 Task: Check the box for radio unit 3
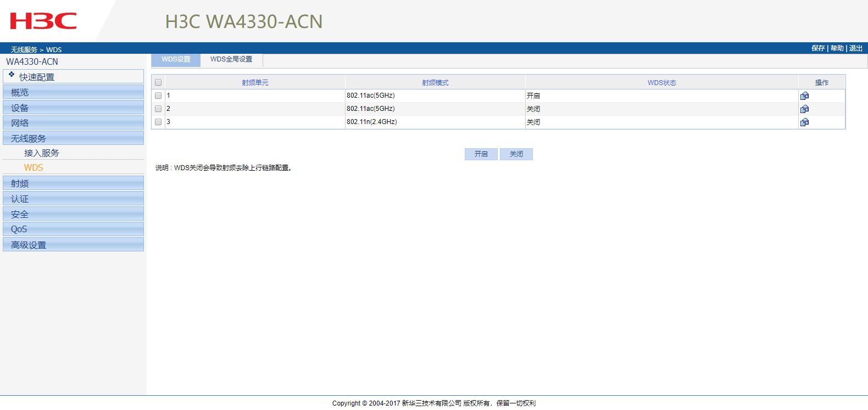pyautogui.click(x=158, y=122)
